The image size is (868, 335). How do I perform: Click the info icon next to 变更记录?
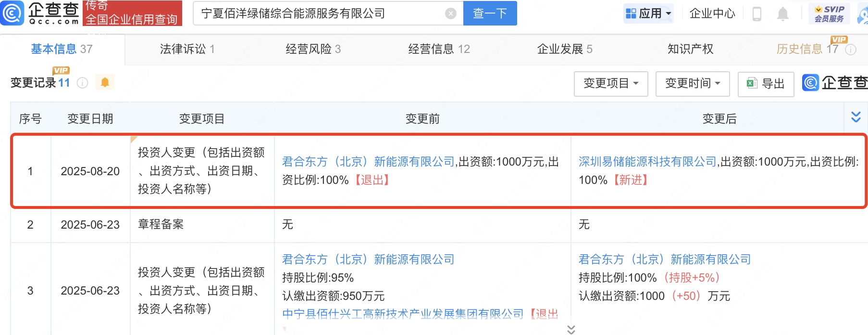click(x=83, y=83)
